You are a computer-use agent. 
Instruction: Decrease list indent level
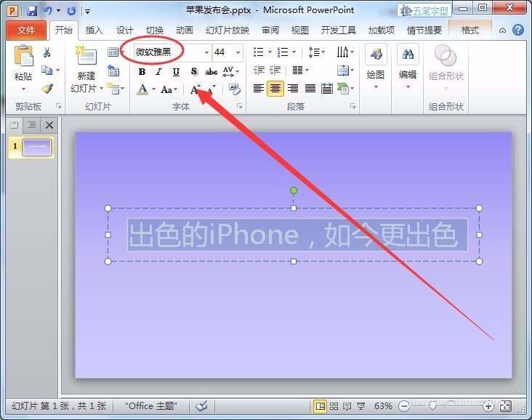(x=259, y=70)
